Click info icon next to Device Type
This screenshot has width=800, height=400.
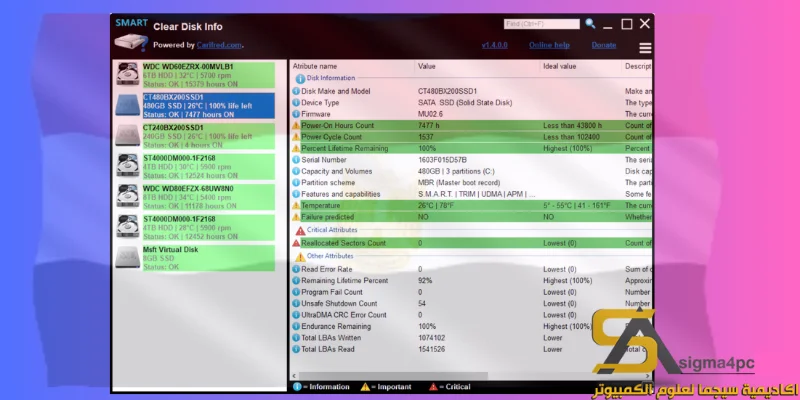pos(296,103)
